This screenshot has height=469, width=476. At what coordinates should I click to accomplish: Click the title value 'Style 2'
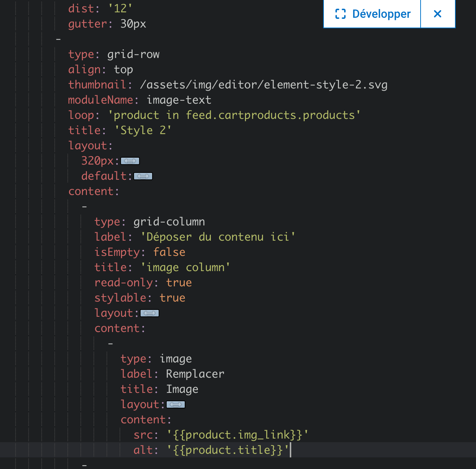143,130
